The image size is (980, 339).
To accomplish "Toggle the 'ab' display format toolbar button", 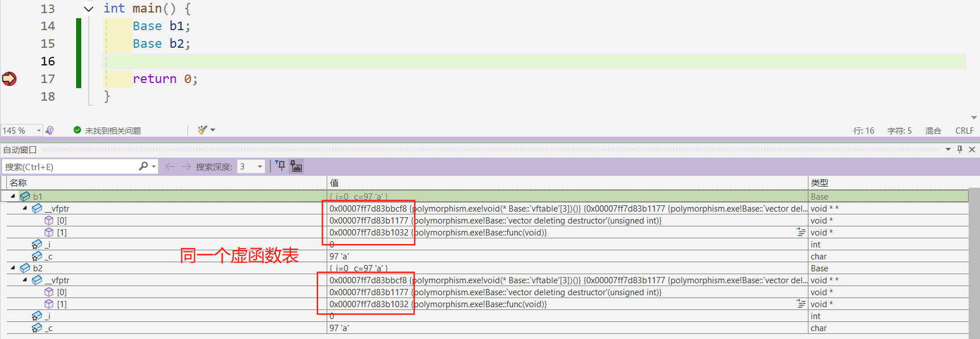I will coord(297,166).
